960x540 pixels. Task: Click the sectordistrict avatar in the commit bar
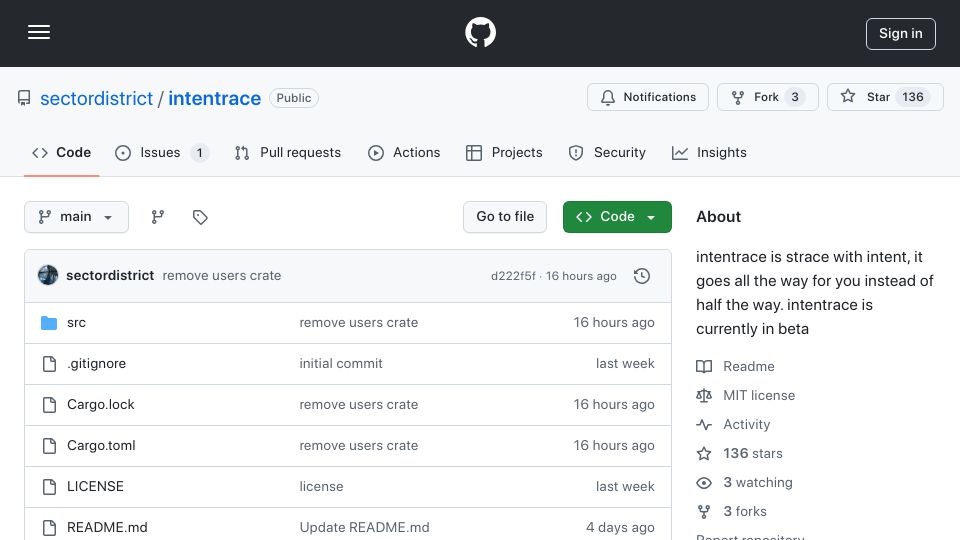coord(48,276)
